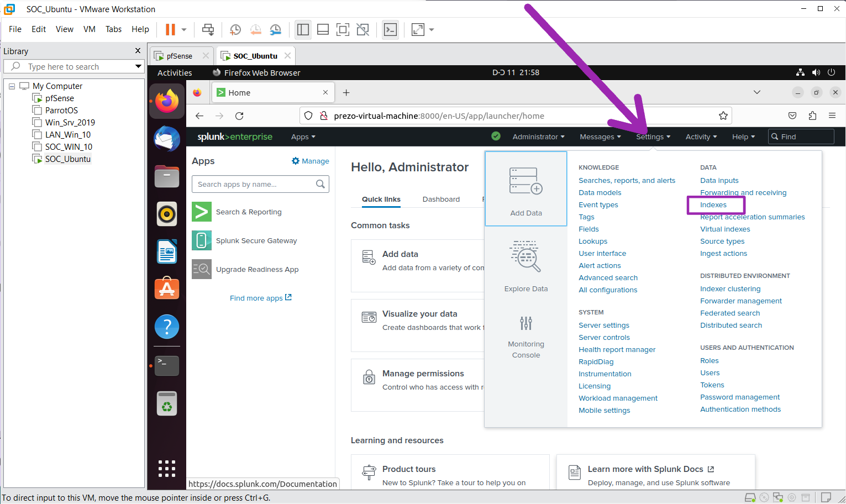
Task: Expand the Splunk Apps dropdown
Action: (x=303, y=137)
